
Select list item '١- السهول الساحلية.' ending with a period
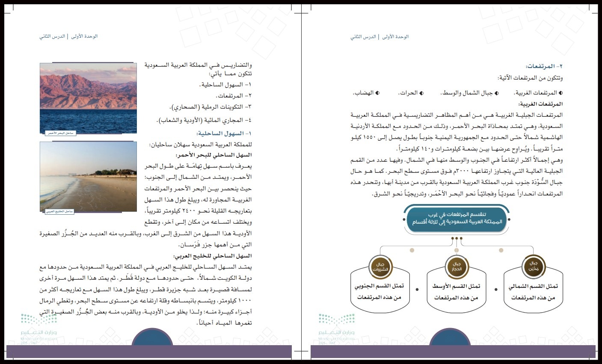225,85
